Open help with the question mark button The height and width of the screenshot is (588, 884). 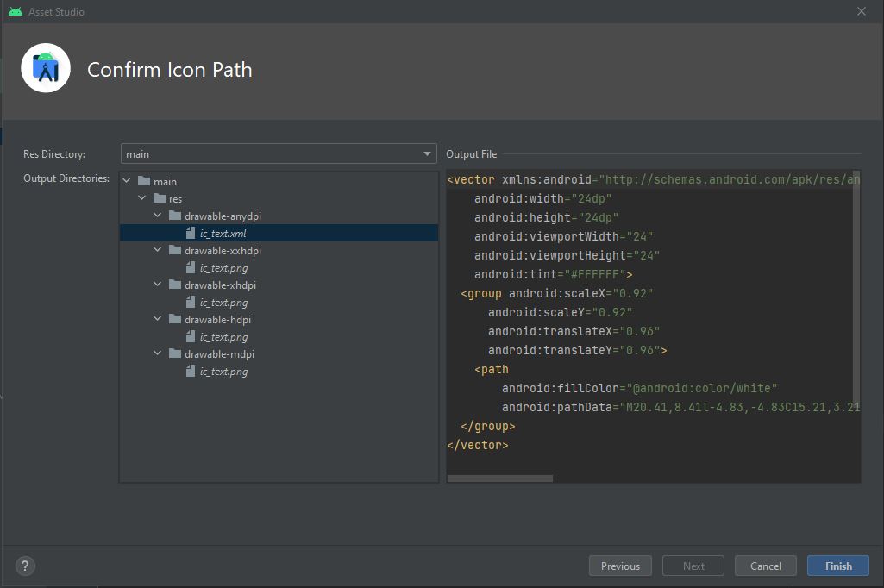[x=25, y=566]
